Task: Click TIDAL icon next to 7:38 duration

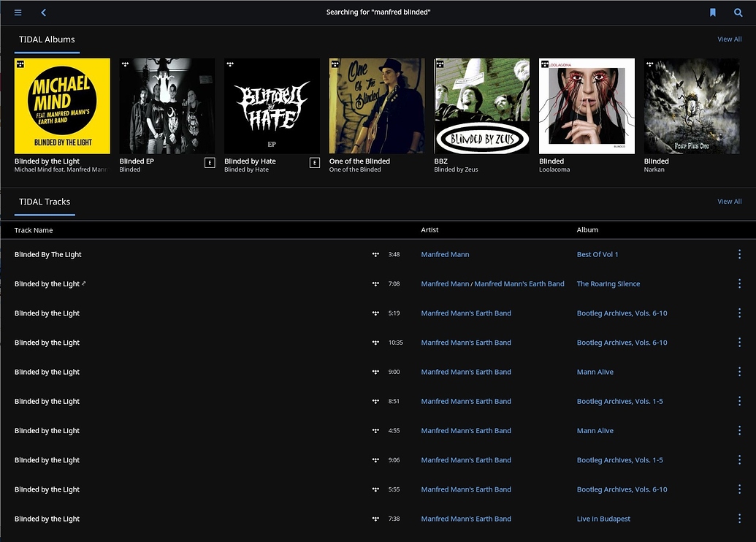Action: pos(375,519)
